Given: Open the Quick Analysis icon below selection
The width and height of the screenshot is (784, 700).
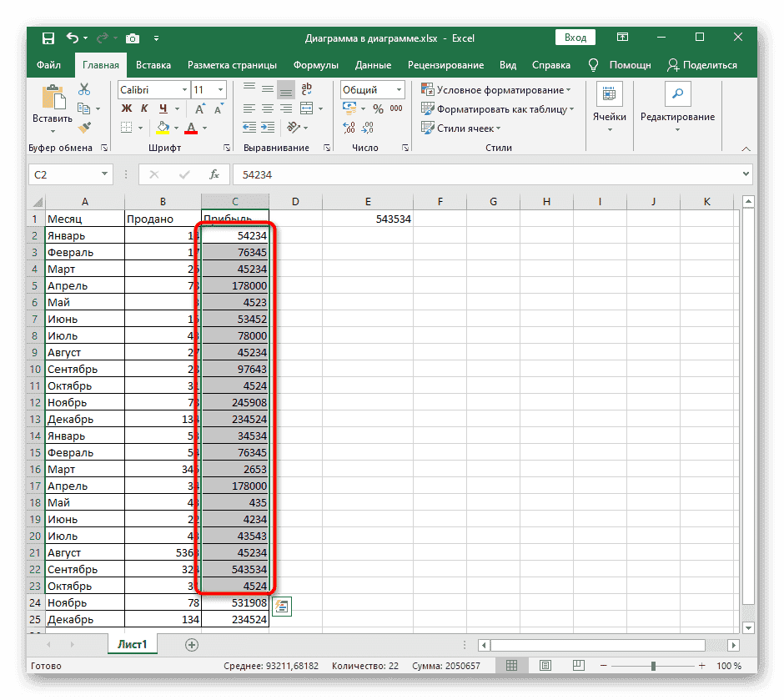Looking at the screenshot, I should tap(282, 607).
